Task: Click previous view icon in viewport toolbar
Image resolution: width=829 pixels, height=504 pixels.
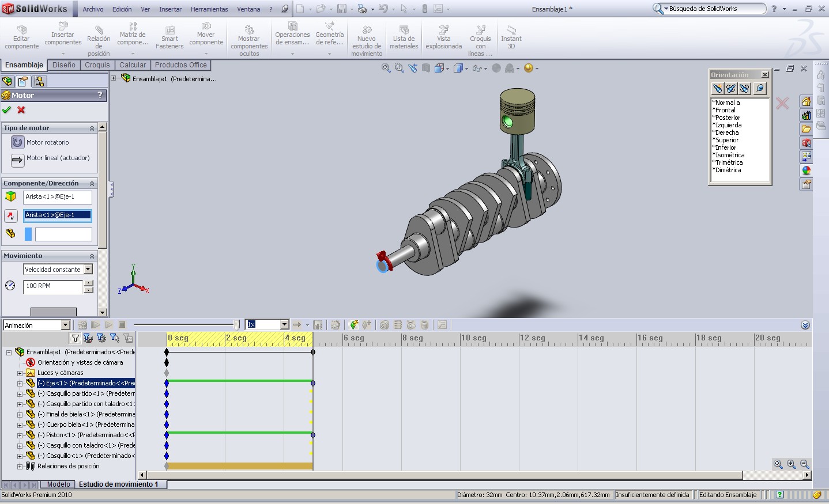Action: pos(413,68)
